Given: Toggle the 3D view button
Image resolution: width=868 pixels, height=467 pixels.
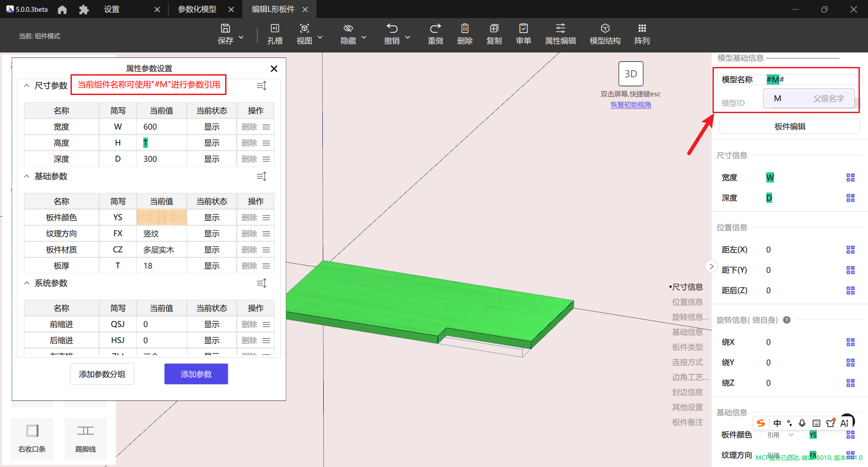Looking at the screenshot, I should click(631, 74).
